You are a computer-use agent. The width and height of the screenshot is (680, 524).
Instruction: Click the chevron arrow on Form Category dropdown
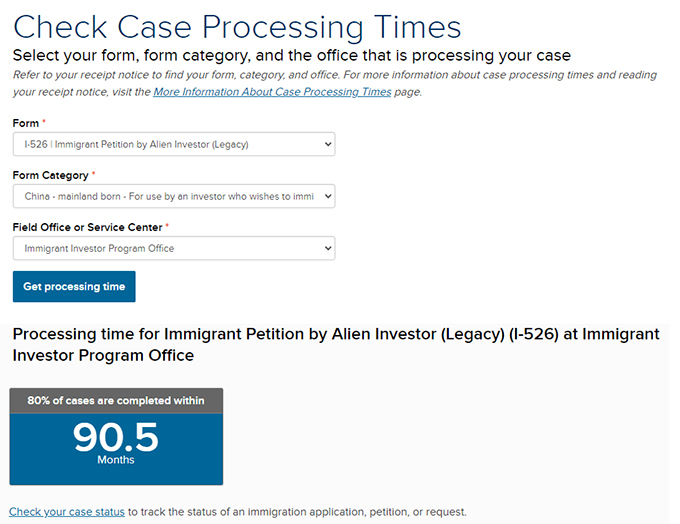pos(328,196)
